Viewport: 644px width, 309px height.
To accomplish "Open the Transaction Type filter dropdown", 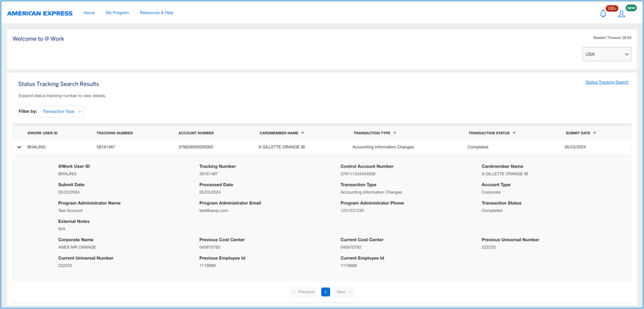I will pos(62,112).
